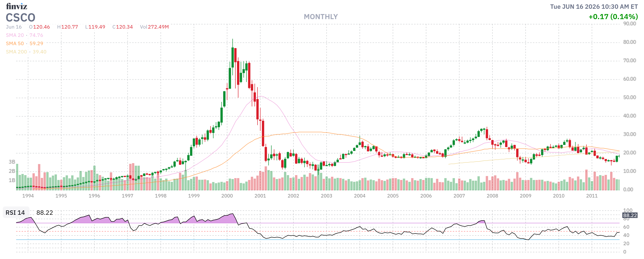Click the 50.00 price axis label
This screenshot has width=644, height=259.
629,97
